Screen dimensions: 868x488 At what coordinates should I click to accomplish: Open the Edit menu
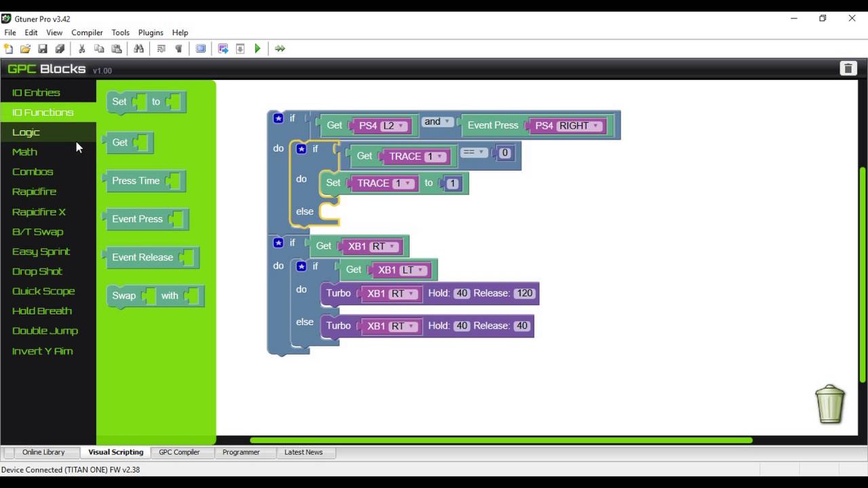(x=31, y=33)
